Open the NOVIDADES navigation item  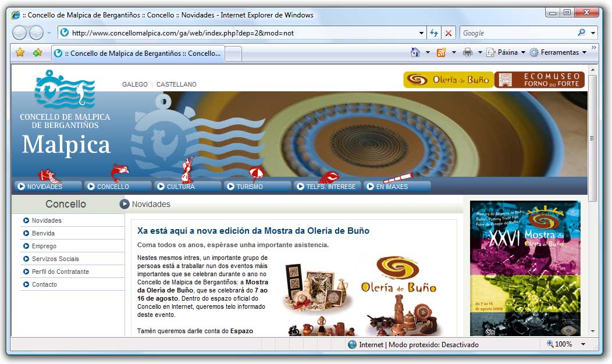(x=48, y=187)
